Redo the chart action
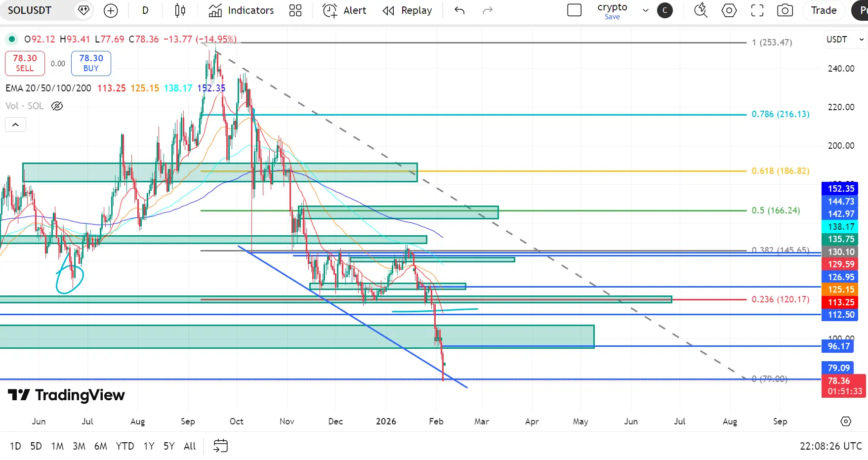 (488, 10)
